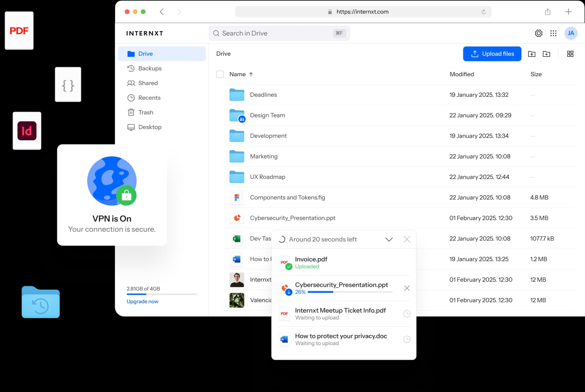Switch to the Shared section
585x392 pixels.
click(147, 83)
